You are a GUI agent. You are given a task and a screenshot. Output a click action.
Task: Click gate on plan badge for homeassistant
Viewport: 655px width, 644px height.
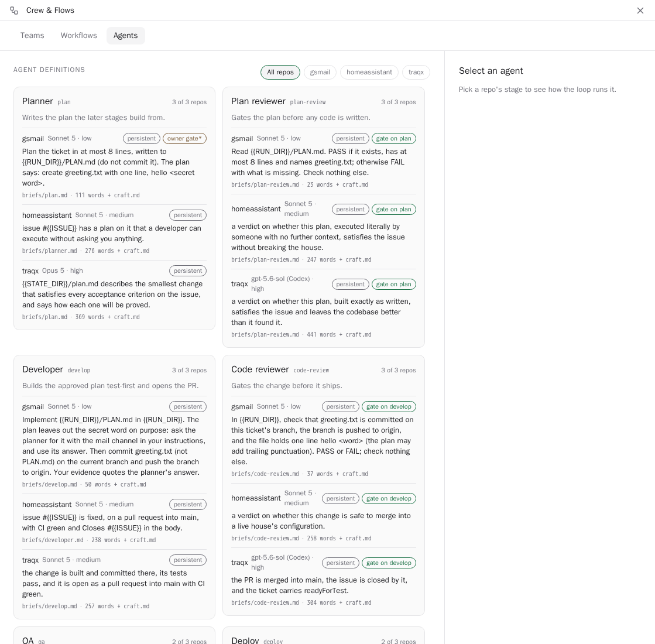[x=393, y=210]
